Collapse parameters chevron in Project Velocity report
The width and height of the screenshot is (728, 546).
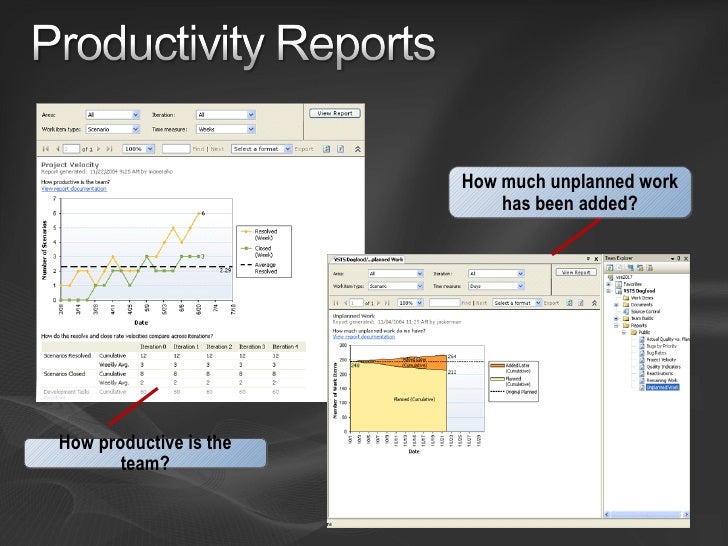point(358,149)
